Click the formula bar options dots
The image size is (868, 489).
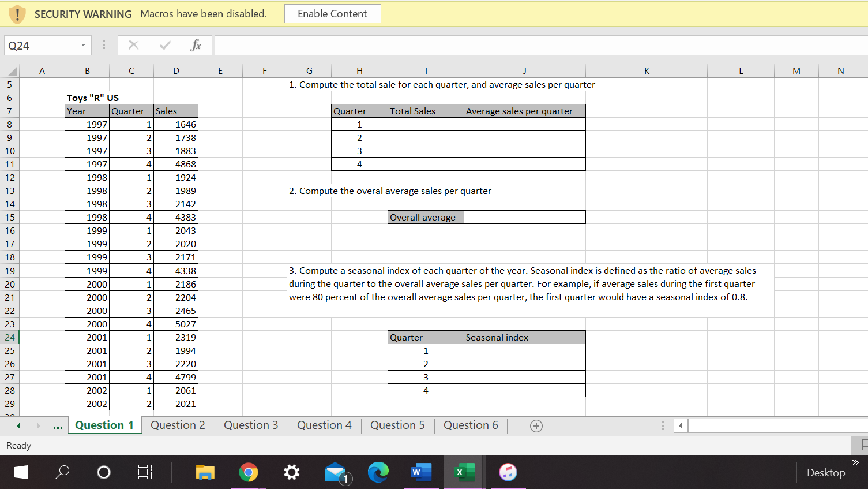[x=104, y=45]
